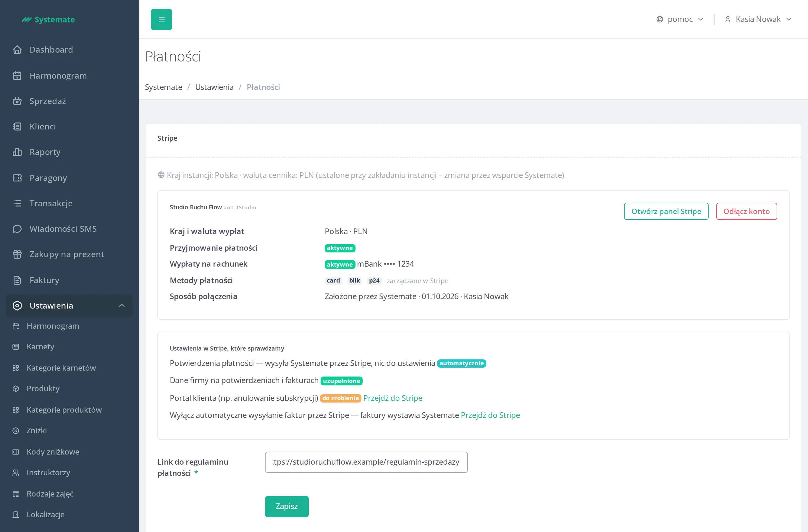Screen dimensions: 808x532
Task: Follow Przejdź do Stripe link for Portal klienta
Action: point(392,398)
